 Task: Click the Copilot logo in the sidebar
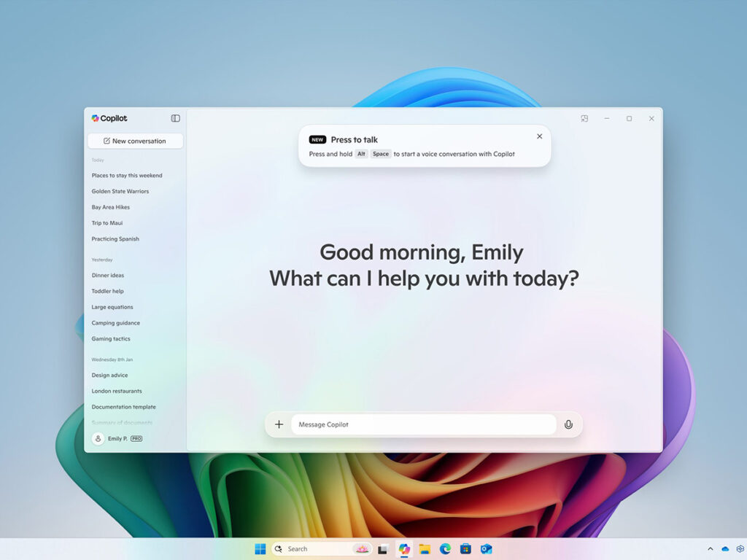coord(96,118)
